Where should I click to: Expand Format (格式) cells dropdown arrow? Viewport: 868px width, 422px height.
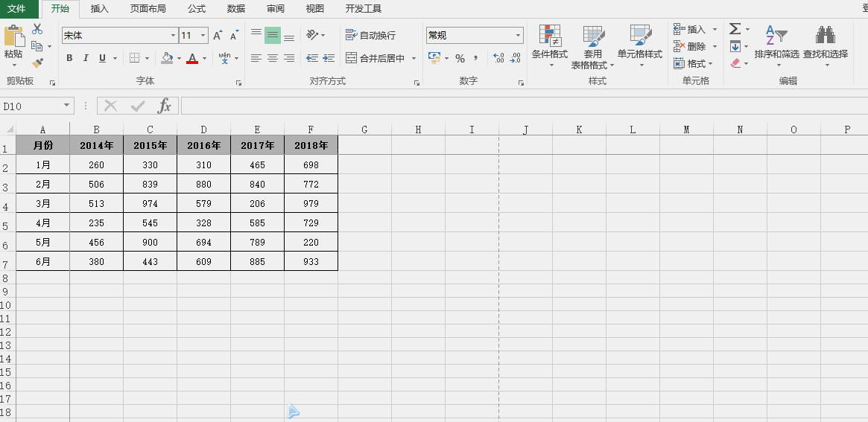coord(711,63)
